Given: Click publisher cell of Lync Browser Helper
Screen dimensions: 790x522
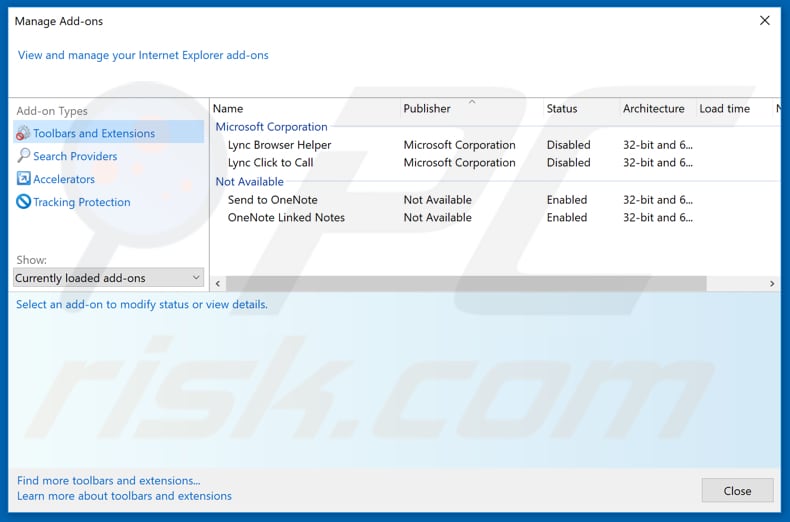Looking at the screenshot, I should [x=459, y=145].
